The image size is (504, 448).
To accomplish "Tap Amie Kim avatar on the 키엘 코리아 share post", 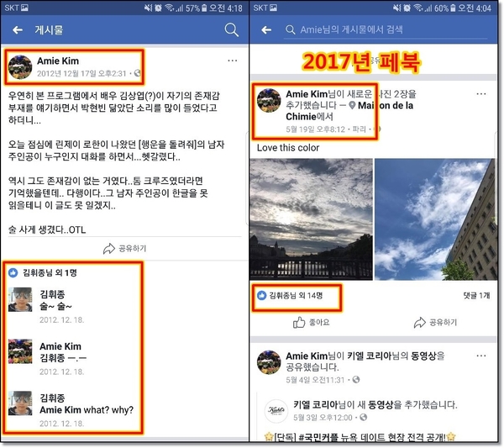I will click(269, 362).
